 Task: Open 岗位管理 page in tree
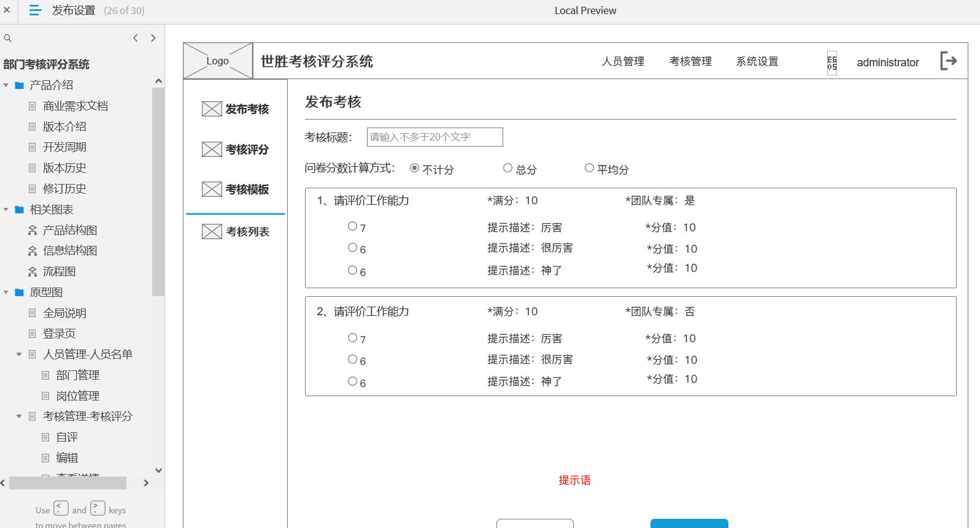[77, 396]
